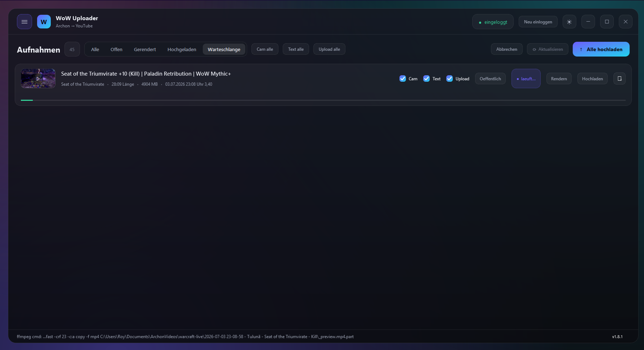644x350 pixels.
Task: Uncheck the Cam checkbox
Action: click(x=403, y=78)
